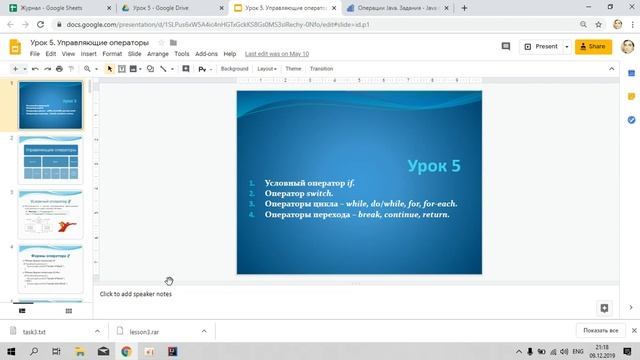
Task: Click the Share button
Action: [x=593, y=47]
